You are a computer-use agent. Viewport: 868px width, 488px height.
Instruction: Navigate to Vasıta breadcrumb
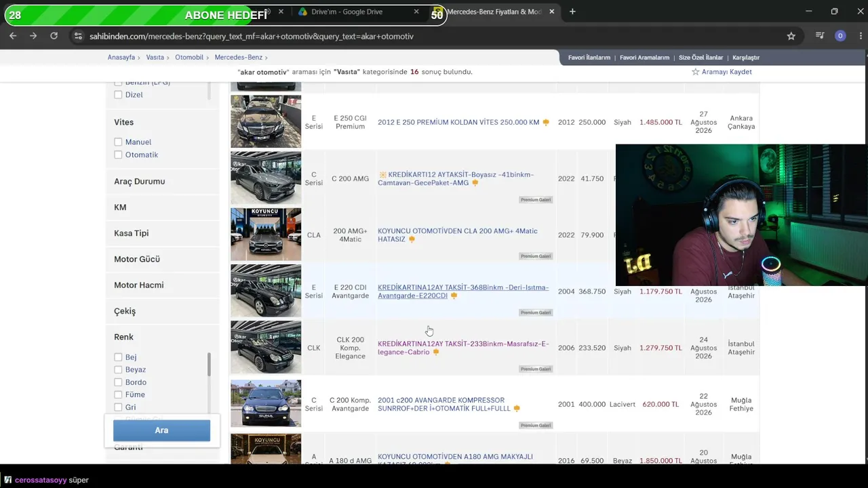pyautogui.click(x=155, y=58)
